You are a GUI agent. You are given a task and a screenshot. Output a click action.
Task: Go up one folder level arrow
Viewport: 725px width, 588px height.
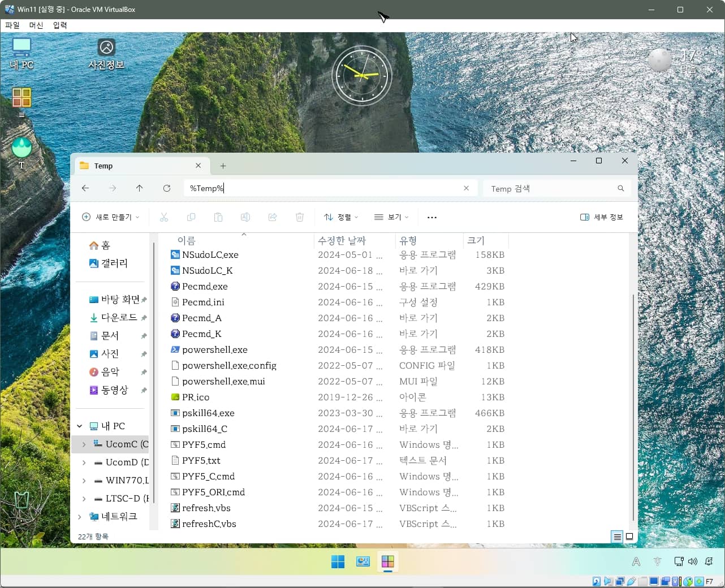click(140, 188)
